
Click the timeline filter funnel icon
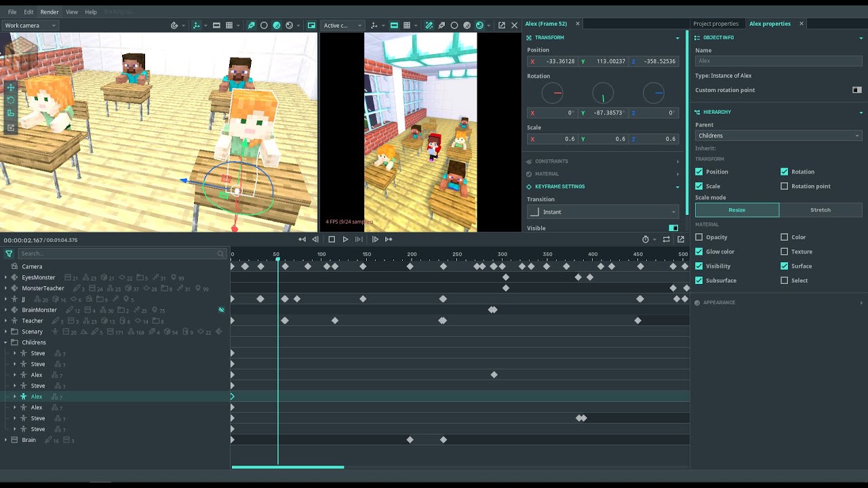[9, 253]
